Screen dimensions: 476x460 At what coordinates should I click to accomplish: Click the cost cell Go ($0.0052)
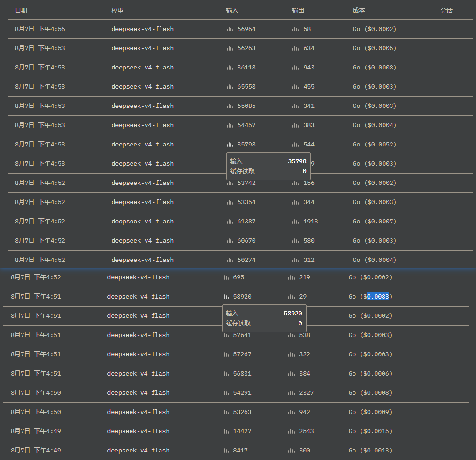(x=375, y=145)
